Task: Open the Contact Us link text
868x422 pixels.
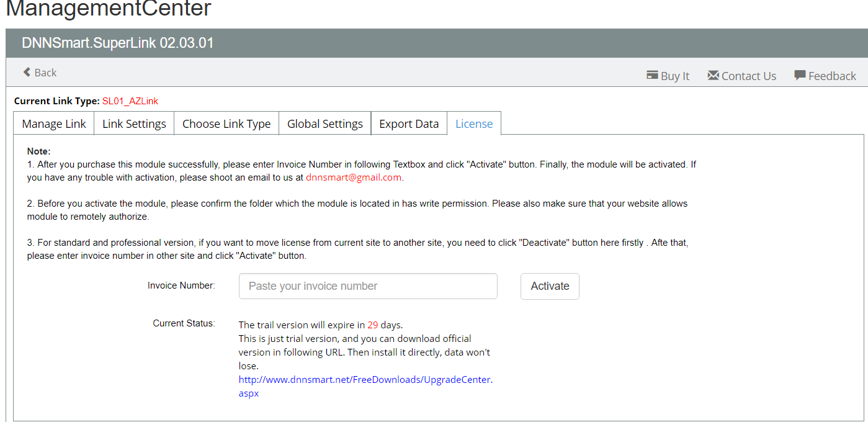Action: [749, 76]
